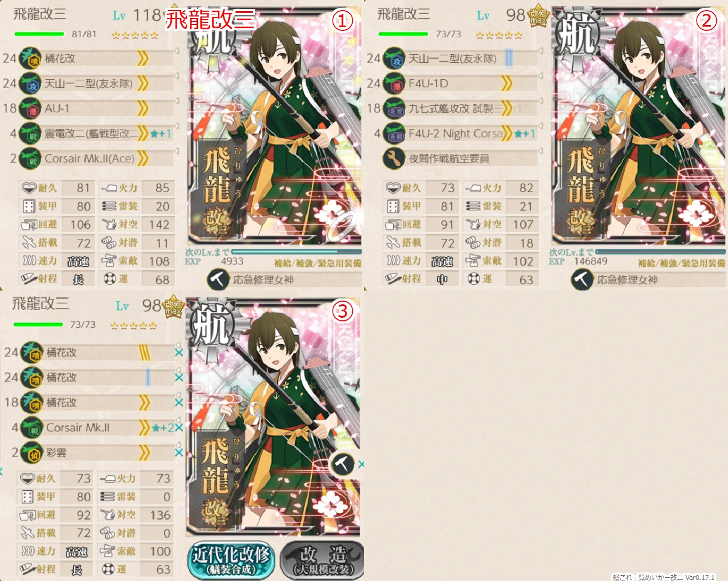Remove the first 橘花改 in panel 3

coord(179,353)
